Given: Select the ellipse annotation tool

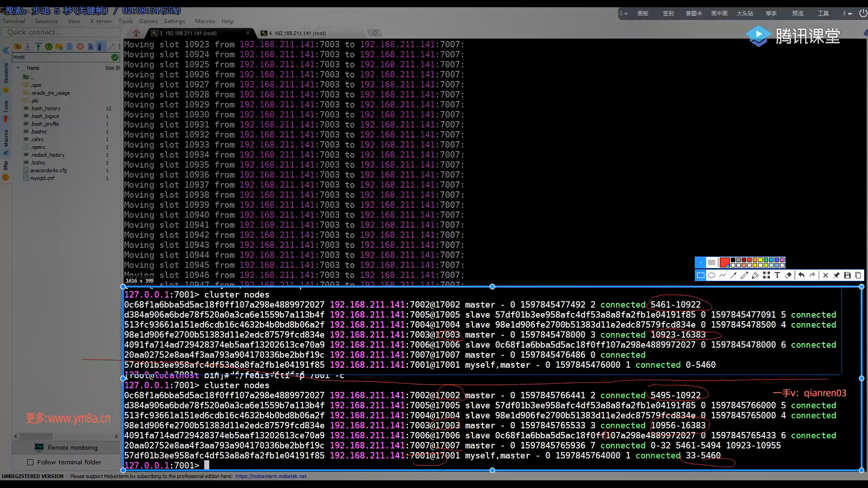Looking at the screenshot, I should pos(711,275).
